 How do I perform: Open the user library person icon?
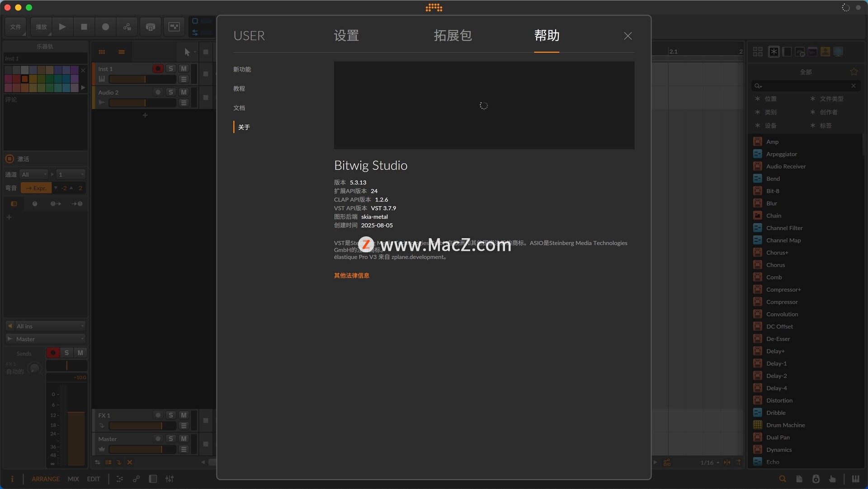(825, 52)
